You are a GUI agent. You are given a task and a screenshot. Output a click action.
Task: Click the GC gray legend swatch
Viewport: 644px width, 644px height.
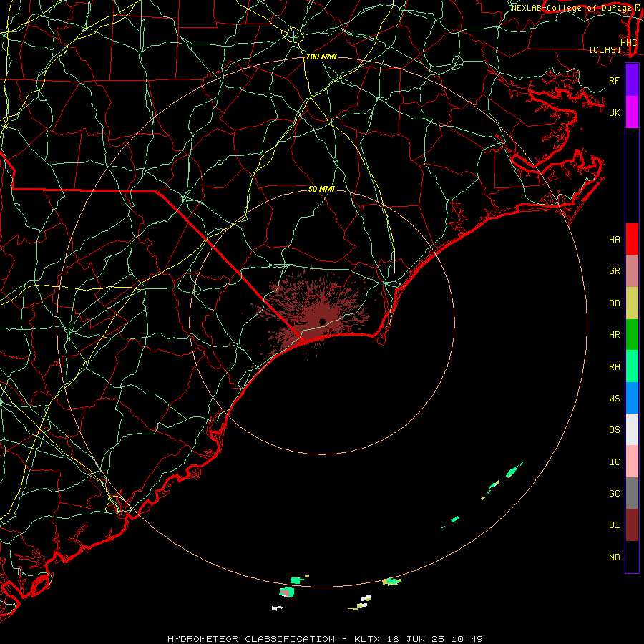(632, 493)
